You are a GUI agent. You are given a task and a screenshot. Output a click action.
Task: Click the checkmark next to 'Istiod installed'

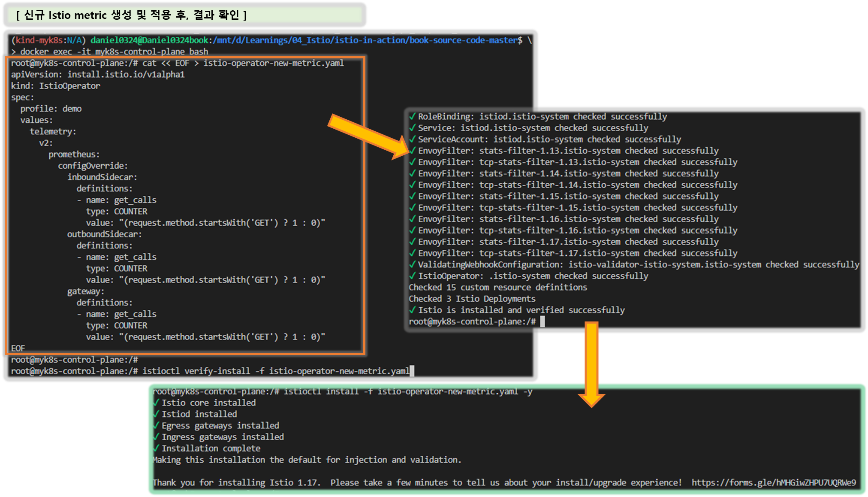point(156,414)
